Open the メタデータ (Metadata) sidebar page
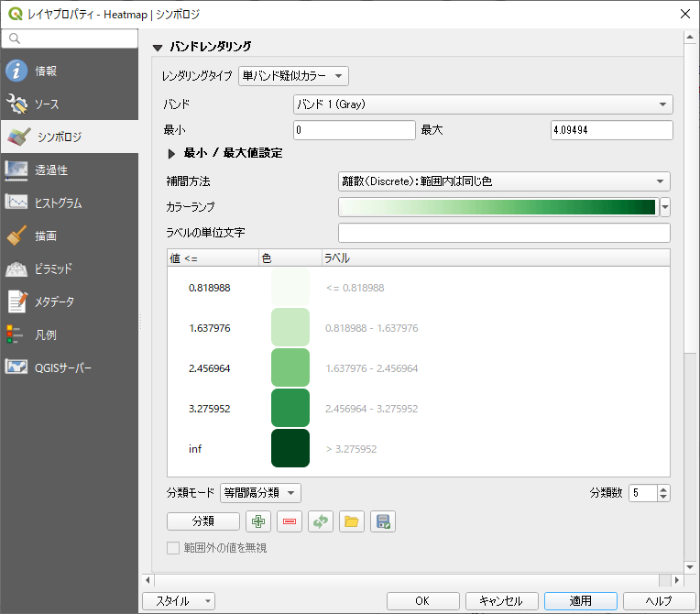 pyautogui.click(x=70, y=302)
